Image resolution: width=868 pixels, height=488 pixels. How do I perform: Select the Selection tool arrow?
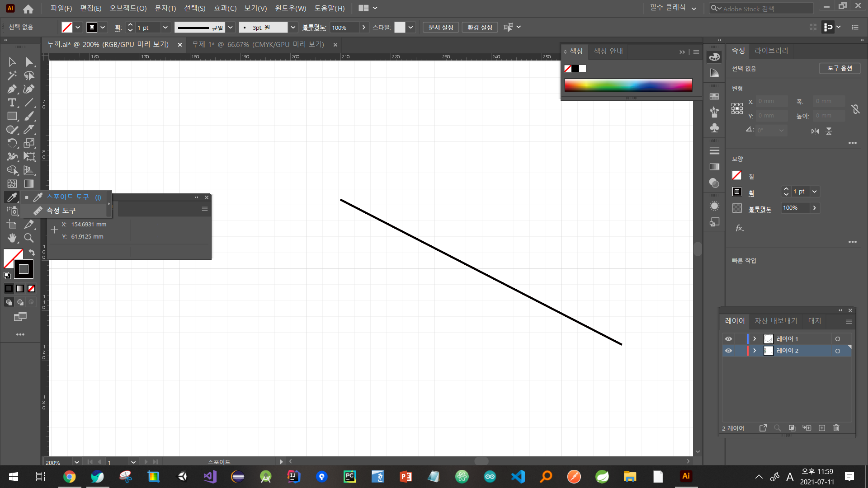(12, 62)
